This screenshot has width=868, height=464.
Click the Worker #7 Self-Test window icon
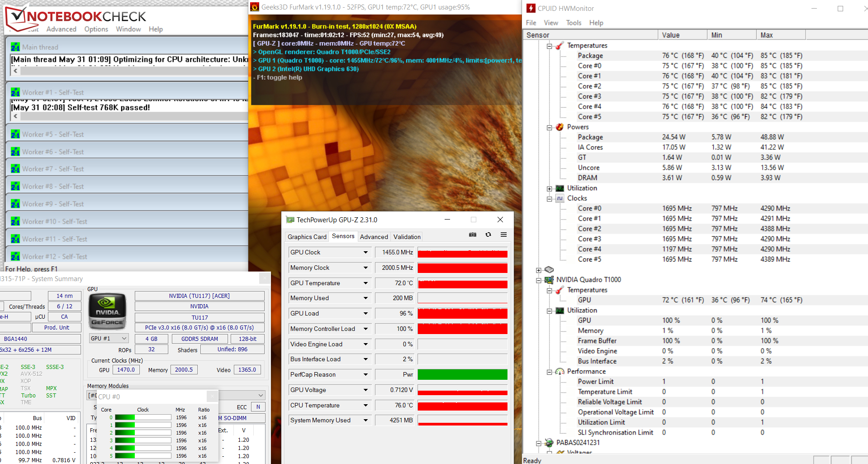(15, 169)
